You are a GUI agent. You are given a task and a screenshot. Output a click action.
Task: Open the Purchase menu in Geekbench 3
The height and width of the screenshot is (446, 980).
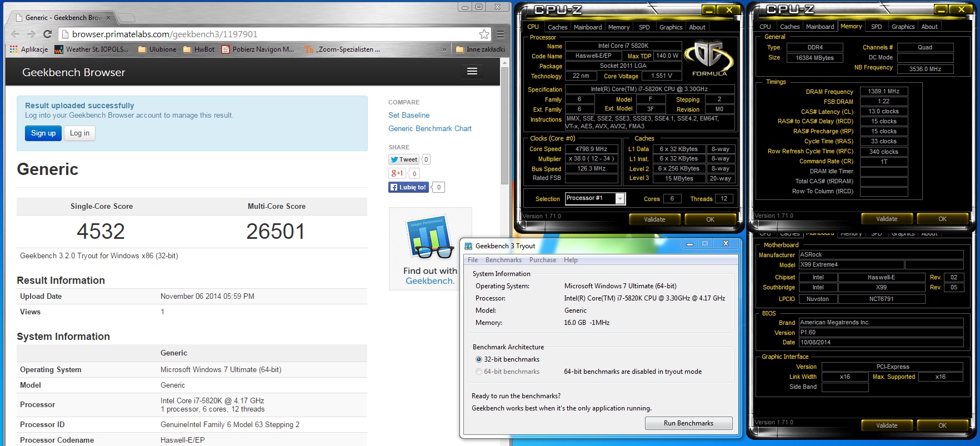543,260
